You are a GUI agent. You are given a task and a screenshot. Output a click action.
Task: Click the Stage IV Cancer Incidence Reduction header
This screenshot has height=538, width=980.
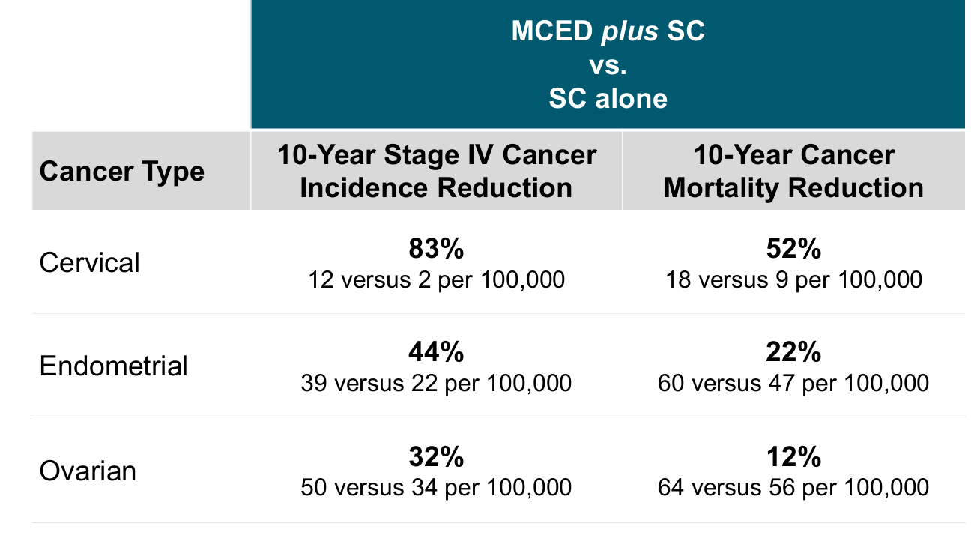coord(437,171)
